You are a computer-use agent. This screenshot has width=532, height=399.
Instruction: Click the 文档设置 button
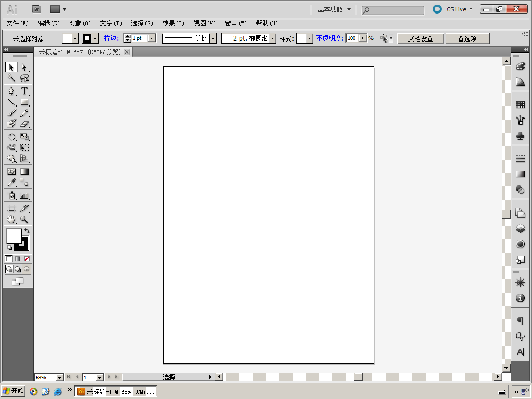[420, 38]
